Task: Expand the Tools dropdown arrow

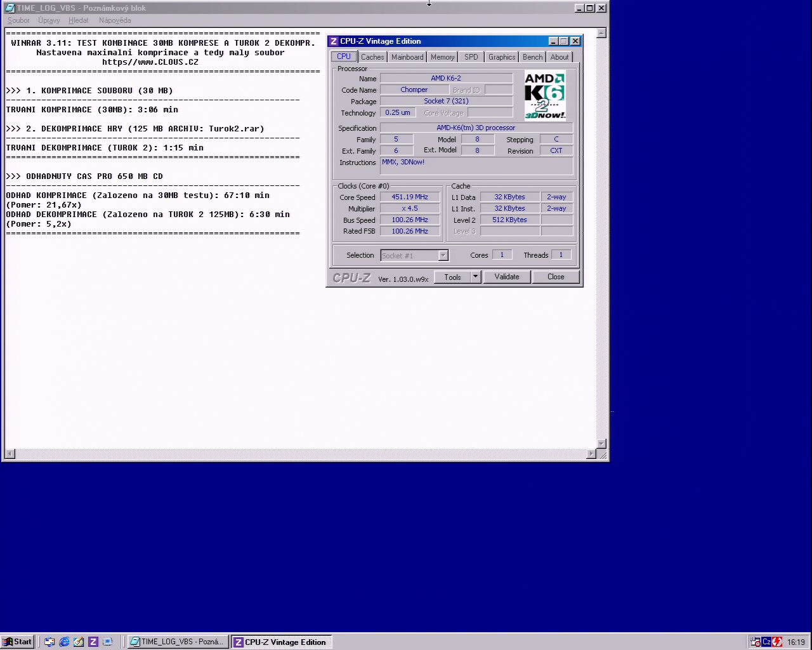Action: pyautogui.click(x=475, y=277)
